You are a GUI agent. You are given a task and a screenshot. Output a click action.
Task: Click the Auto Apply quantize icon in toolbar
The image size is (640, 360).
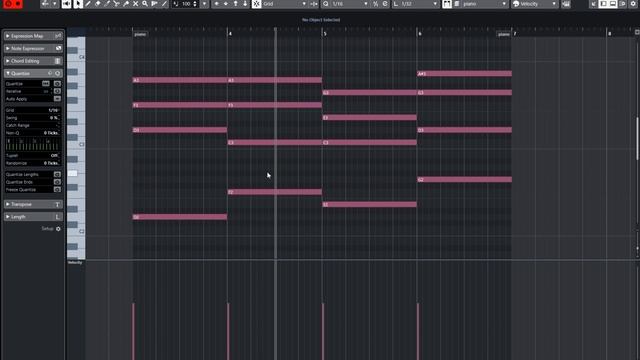tap(385, 4)
